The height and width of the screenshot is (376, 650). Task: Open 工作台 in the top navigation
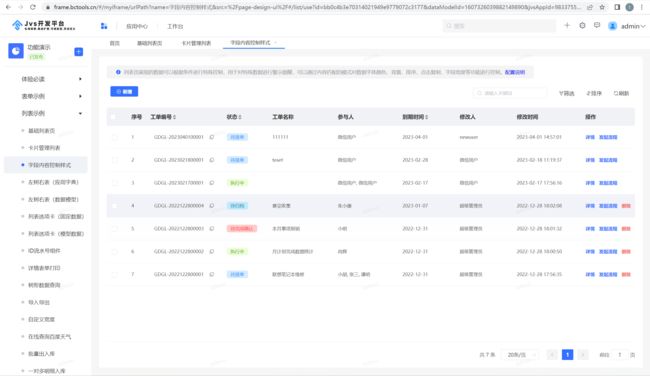point(175,26)
